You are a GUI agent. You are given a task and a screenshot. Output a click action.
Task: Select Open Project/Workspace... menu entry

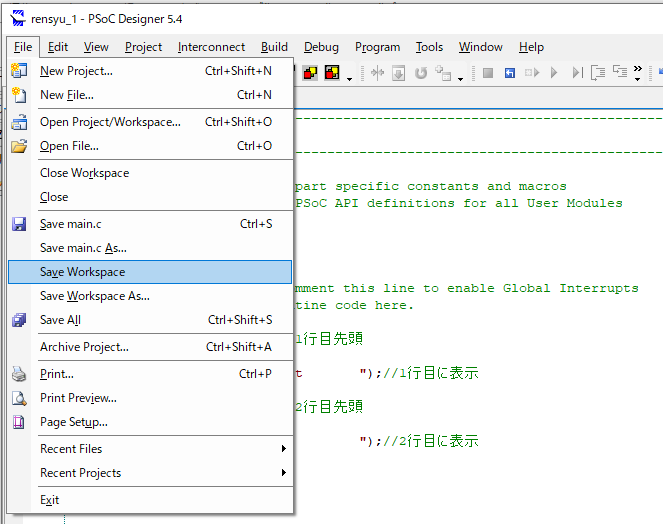(150, 122)
